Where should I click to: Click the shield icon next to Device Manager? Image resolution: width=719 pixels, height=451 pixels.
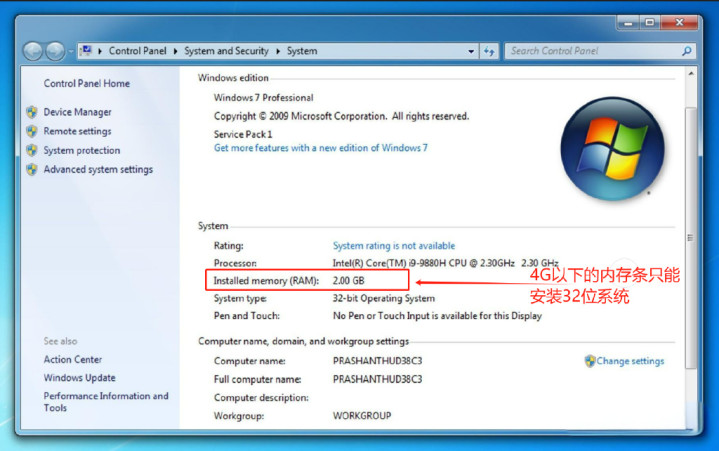[32, 112]
